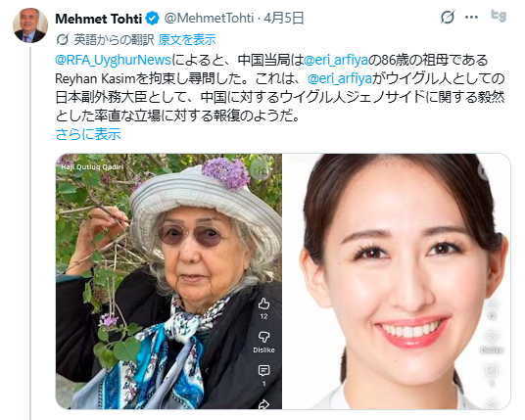This screenshot has height=420, width=525.
Task: Click the thumbs-up like icon in the left photo
Action: (263, 303)
